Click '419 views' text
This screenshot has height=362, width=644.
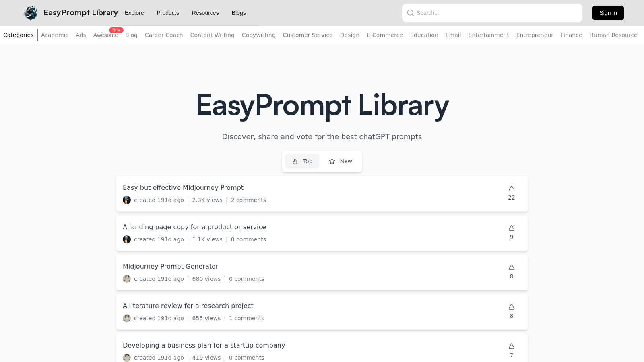(x=206, y=358)
